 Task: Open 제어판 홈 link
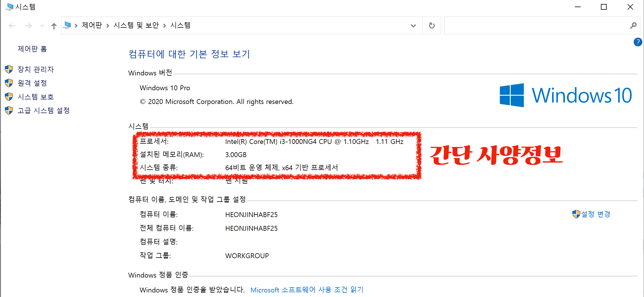(32, 49)
